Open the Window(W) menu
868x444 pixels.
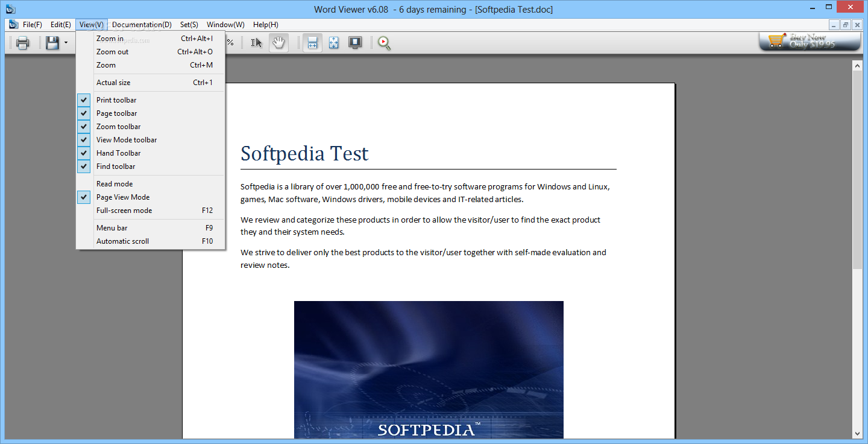click(225, 25)
